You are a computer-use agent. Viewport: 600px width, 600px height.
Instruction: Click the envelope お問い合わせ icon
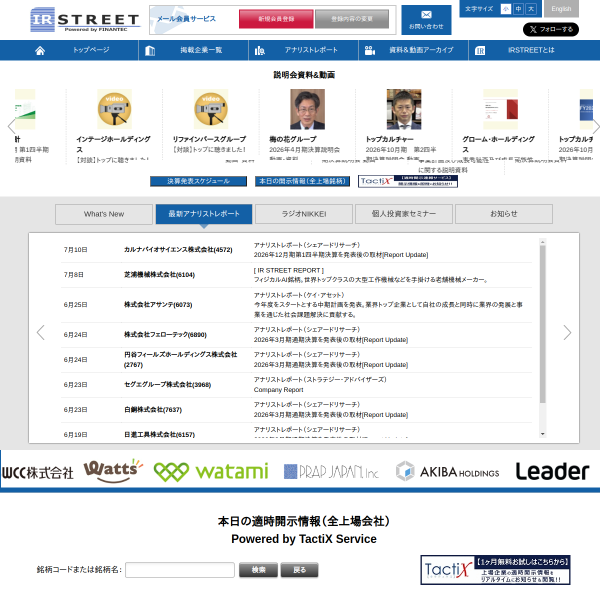coord(426,20)
